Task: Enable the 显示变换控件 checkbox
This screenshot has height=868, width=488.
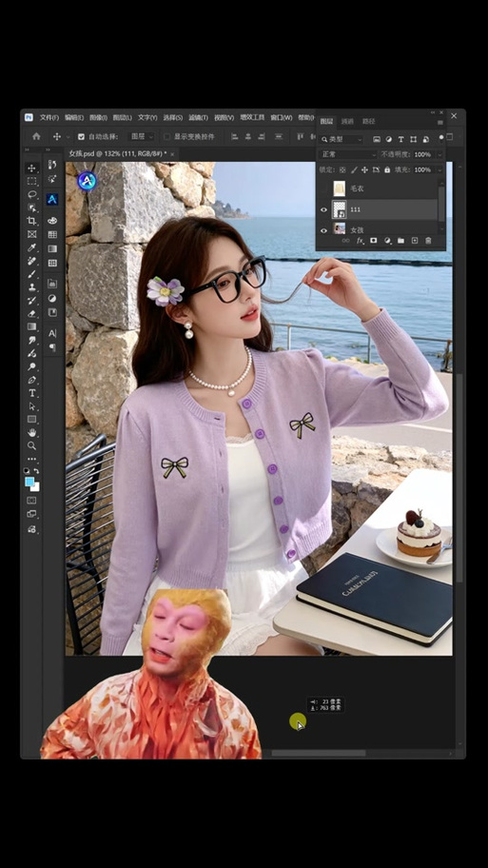Action: [167, 137]
